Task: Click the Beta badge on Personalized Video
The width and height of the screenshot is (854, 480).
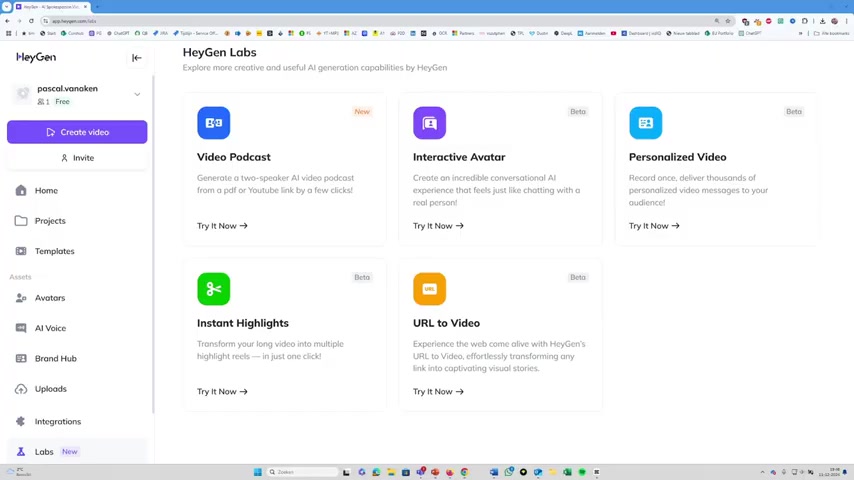Action: [794, 112]
